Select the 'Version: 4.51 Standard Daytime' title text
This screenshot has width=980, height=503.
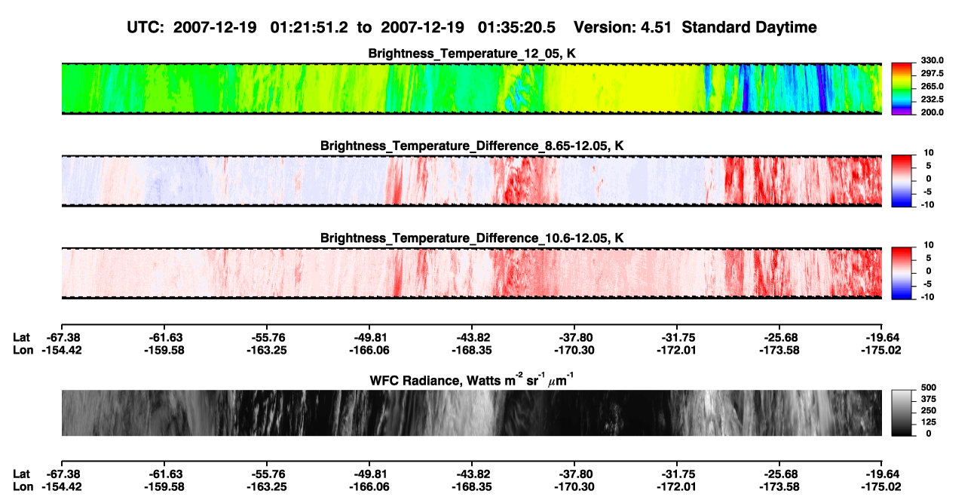[x=695, y=27]
